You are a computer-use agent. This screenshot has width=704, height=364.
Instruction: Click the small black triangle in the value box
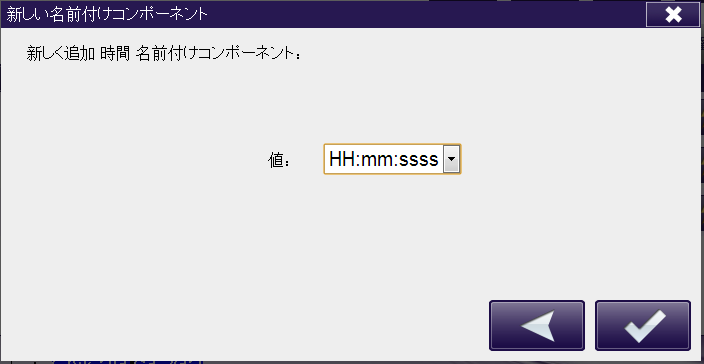pos(452,159)
